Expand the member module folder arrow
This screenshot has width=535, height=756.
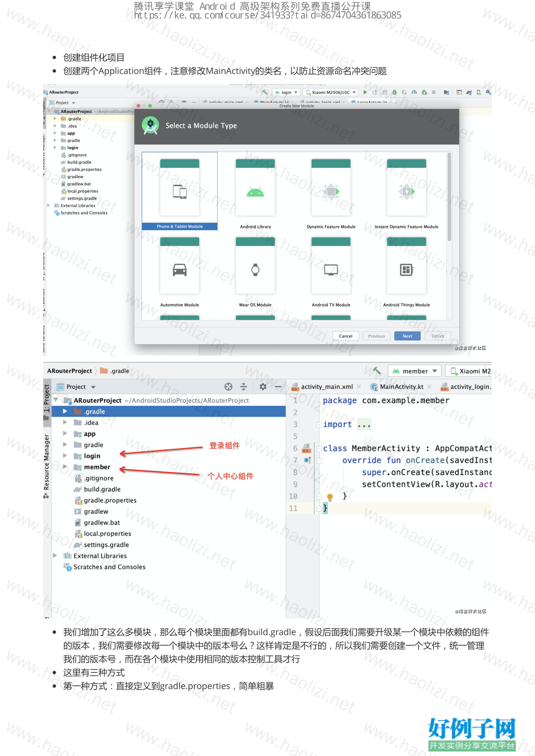click(65, 467)
